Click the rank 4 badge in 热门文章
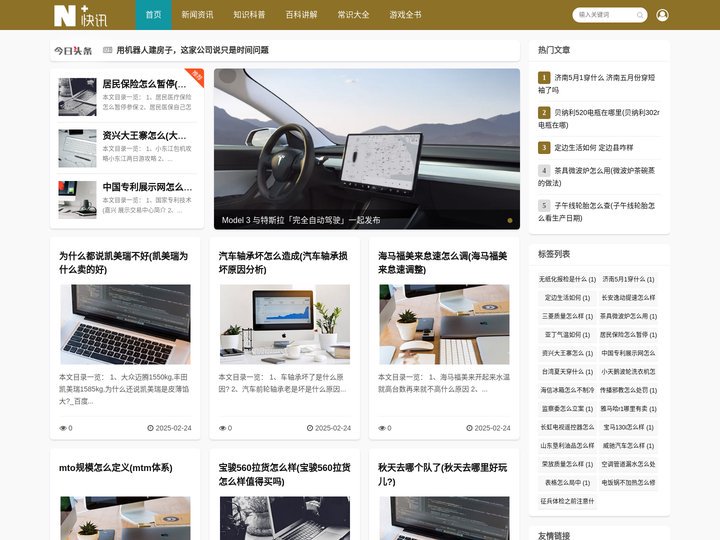720x540 pixels. 544,171
